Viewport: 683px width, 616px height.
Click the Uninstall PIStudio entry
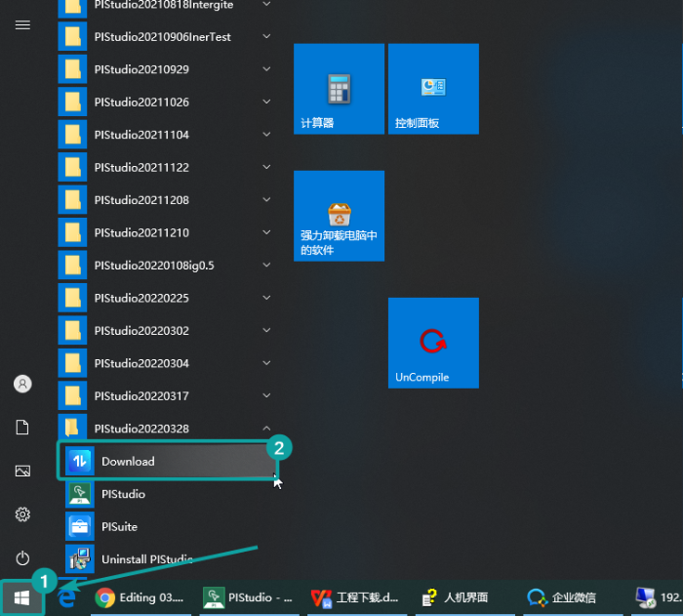146,559
